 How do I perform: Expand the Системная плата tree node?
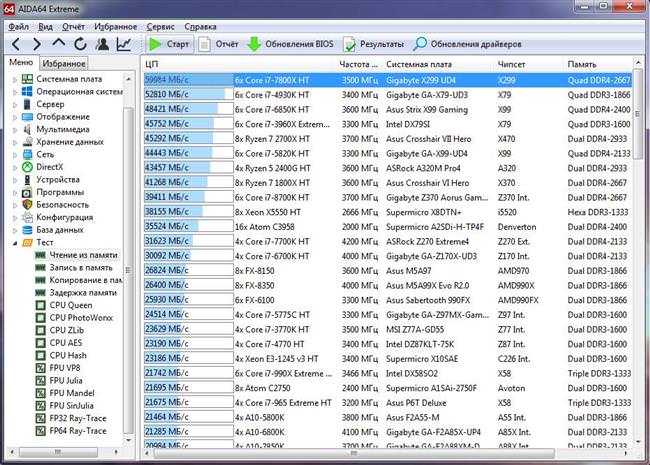[15, 79]
